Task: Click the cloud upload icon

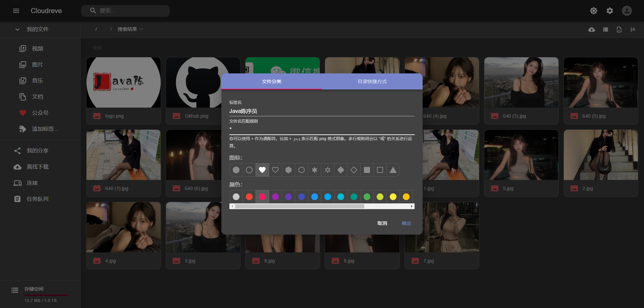Action: tap(592, 29)
